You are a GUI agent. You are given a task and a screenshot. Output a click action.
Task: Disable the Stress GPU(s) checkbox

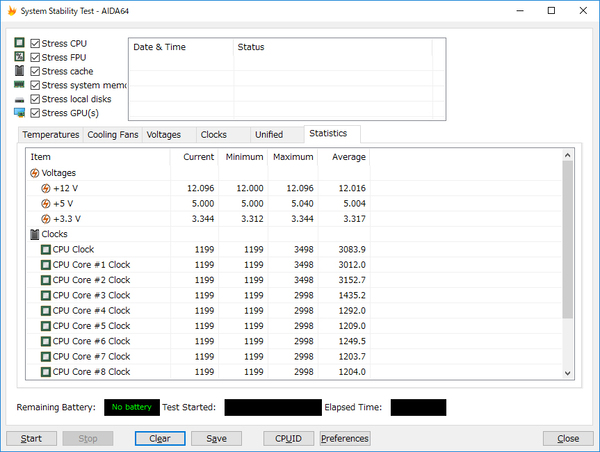35,113
